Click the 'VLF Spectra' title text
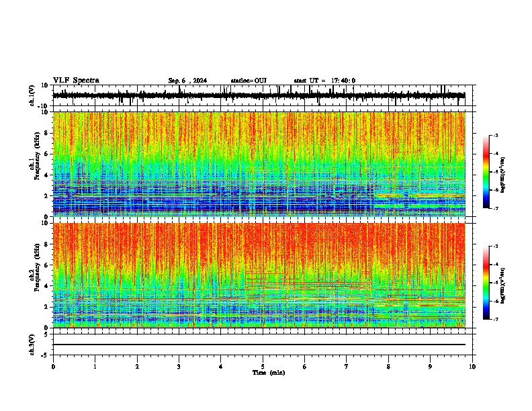Viewport: 532px width, 411px height. 76,81
